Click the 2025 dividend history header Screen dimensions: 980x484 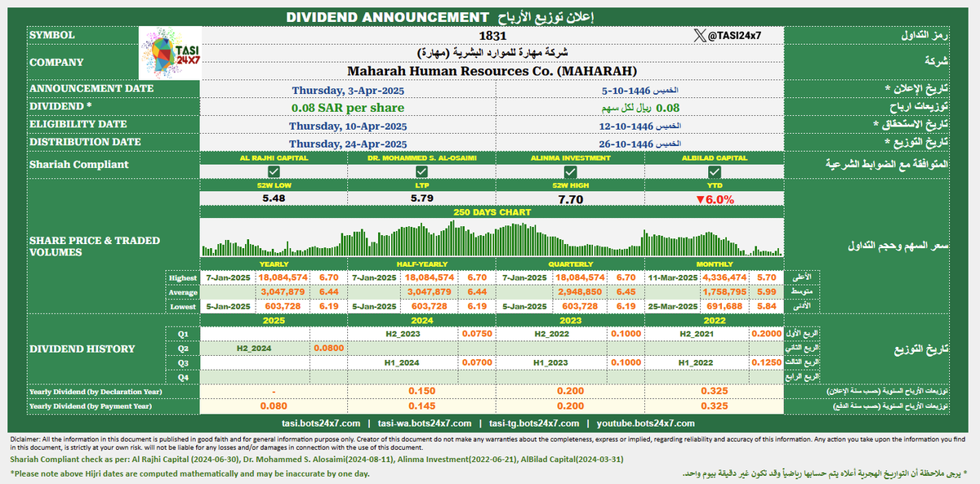274,321
